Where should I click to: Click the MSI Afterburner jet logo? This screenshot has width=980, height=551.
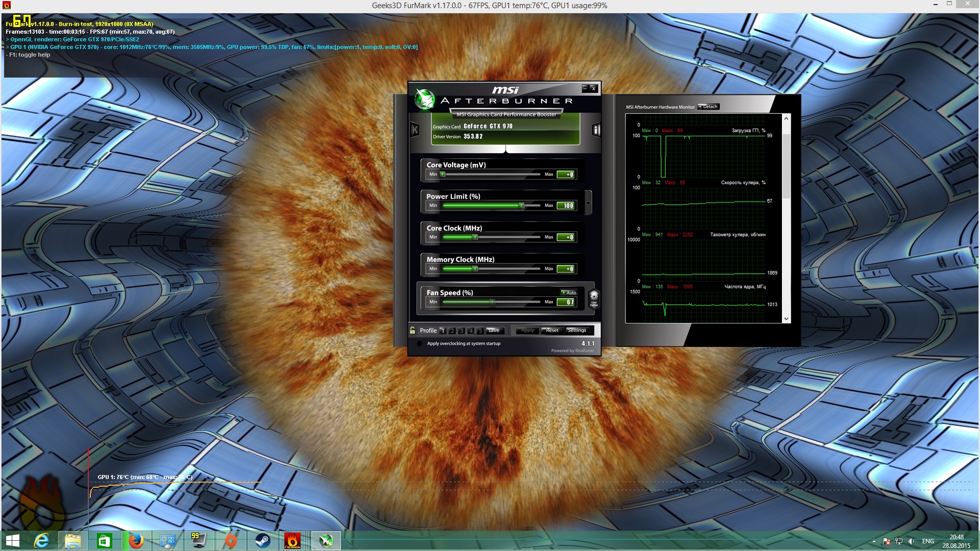[424, 99]
